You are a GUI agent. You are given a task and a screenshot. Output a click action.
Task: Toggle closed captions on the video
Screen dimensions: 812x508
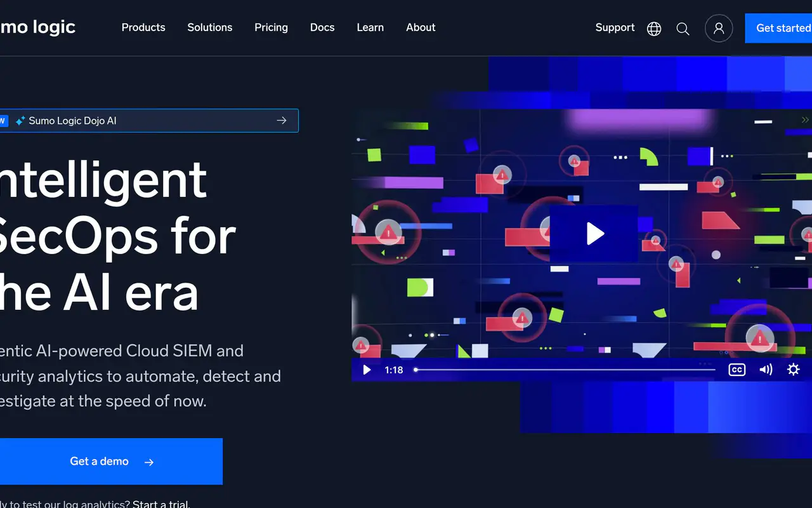(737, 370)
